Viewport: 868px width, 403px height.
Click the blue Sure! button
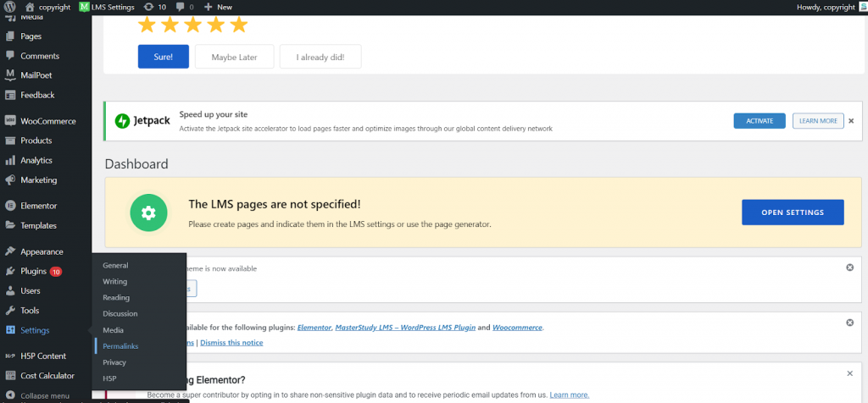163,57
